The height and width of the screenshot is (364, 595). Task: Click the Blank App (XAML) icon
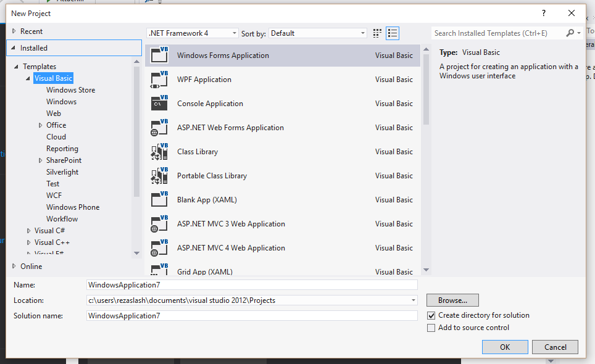[x=159, y=199]
